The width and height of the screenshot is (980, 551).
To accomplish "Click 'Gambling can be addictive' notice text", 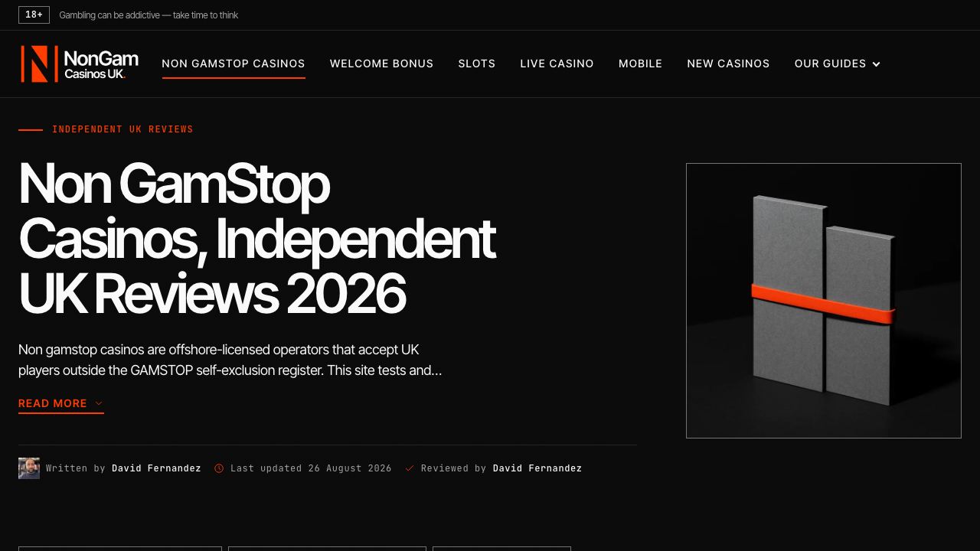I will (x=149, y=15).
